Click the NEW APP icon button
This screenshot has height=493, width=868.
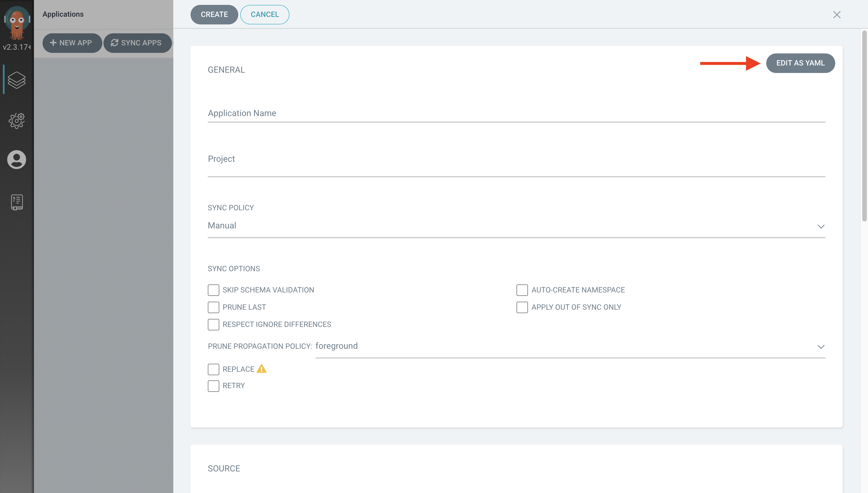pyautogui.click(x=72, y=42)
